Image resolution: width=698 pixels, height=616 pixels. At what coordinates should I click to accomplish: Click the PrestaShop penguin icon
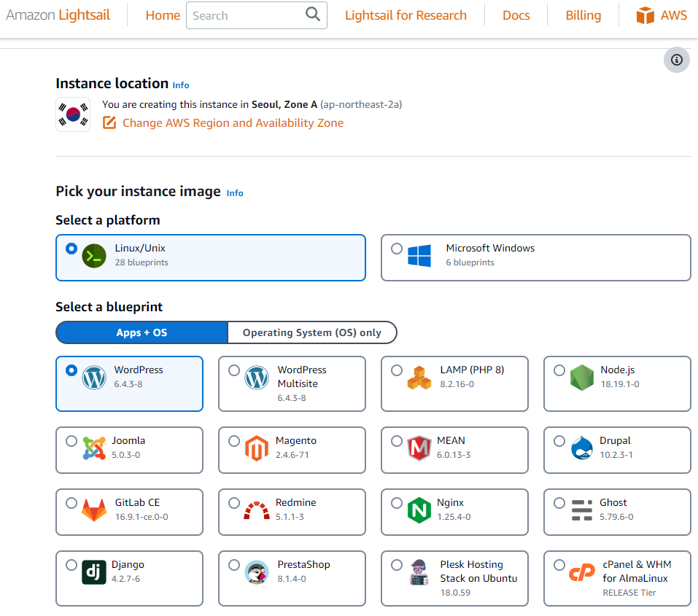tap(257, 572)
